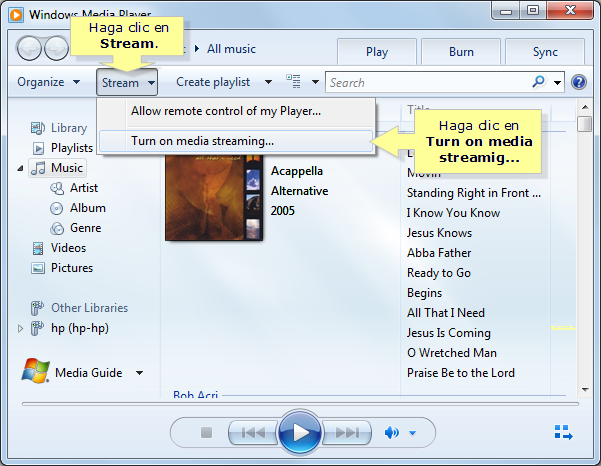Click the All music breadcrumb link
The image size is (601, 466).
231,49
